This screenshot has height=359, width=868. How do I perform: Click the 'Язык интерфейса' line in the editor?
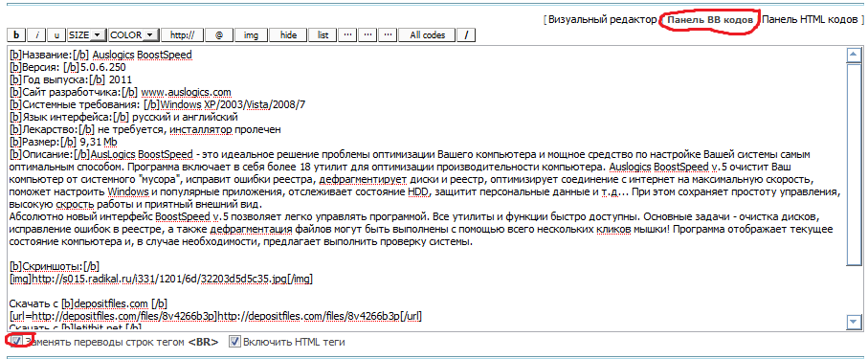point(124,117)
